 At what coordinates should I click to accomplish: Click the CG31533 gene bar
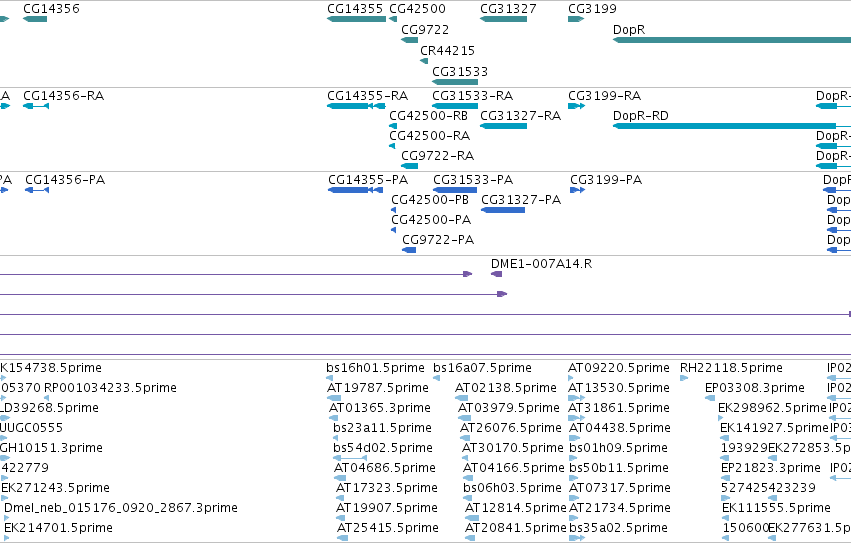click(455, 82)
